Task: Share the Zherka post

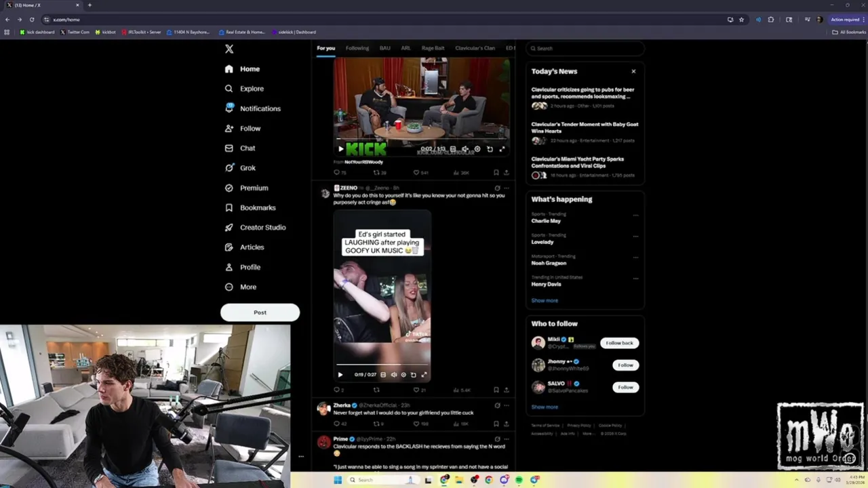Action: tap(506, 424)
